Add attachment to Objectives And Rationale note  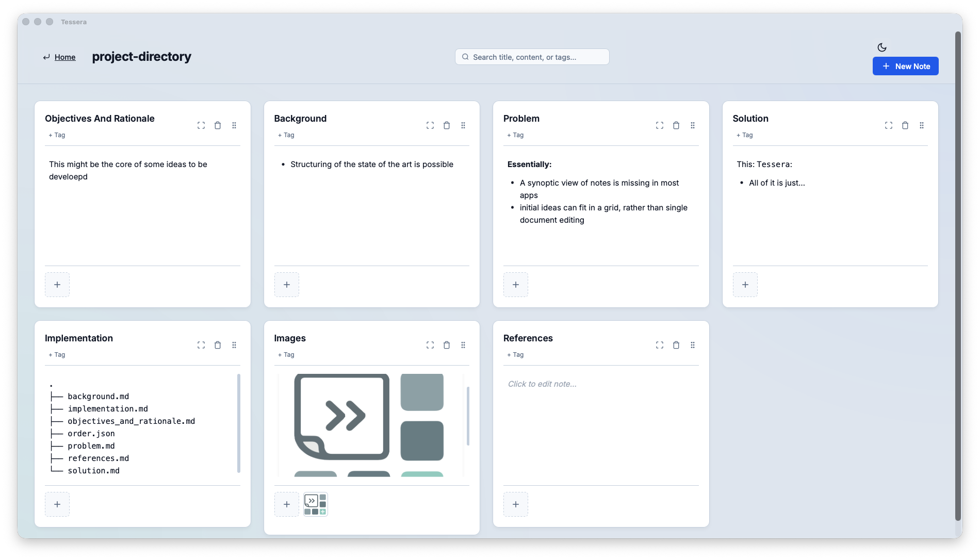(57, 285)
